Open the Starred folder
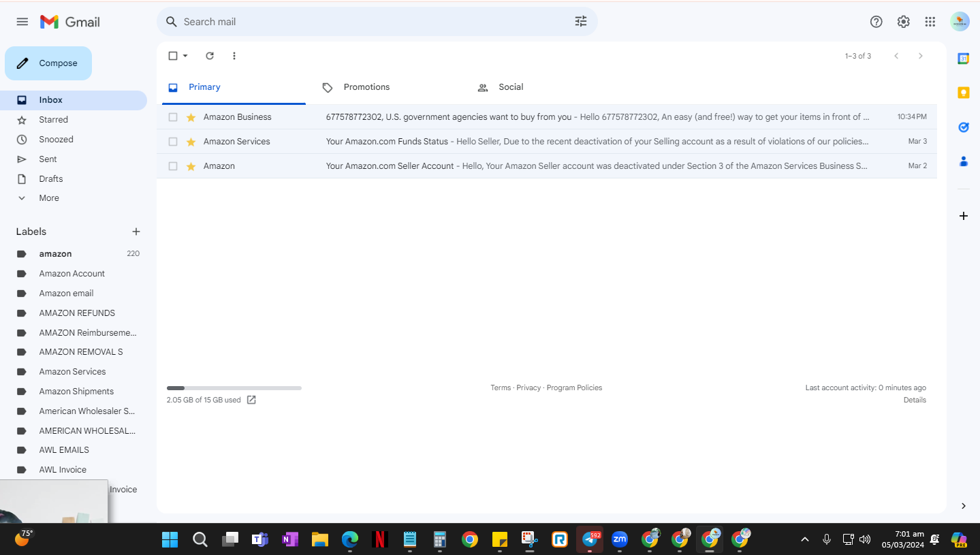 coord(74,120)
